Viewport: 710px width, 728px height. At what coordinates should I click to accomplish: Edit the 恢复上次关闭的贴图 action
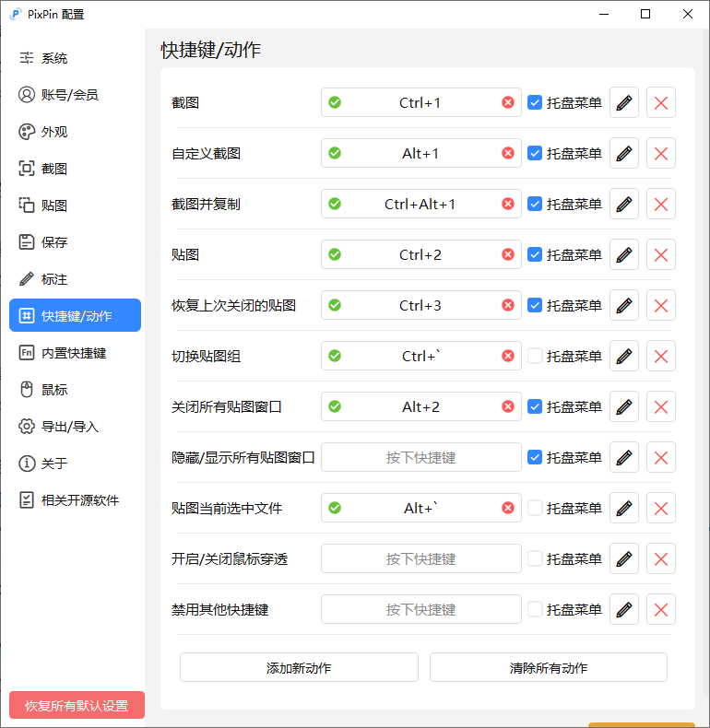(x=624, y=306)
